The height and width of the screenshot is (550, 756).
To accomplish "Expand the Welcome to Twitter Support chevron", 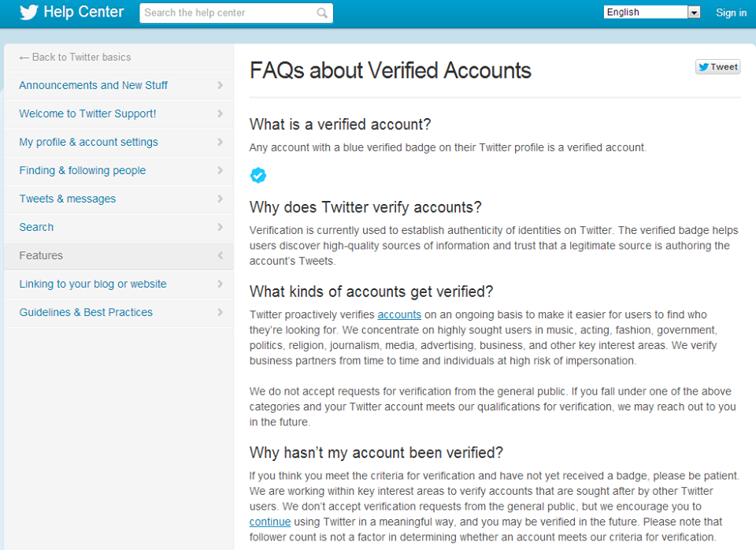I will (220, 113).
